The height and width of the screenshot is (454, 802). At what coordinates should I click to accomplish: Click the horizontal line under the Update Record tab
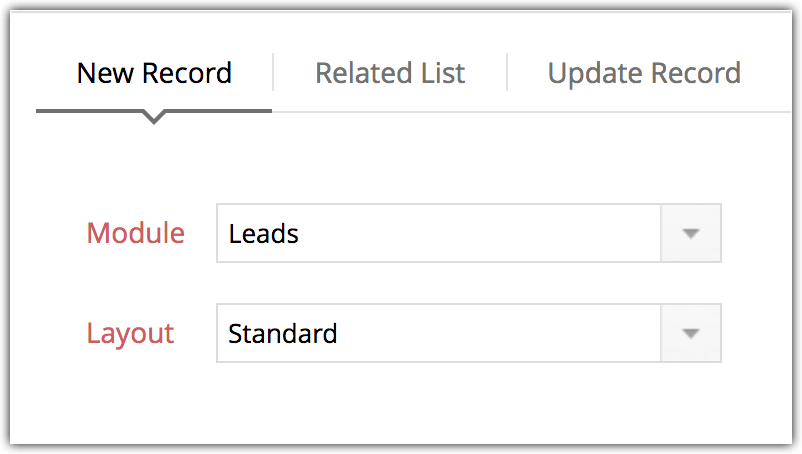click(644, 112)
